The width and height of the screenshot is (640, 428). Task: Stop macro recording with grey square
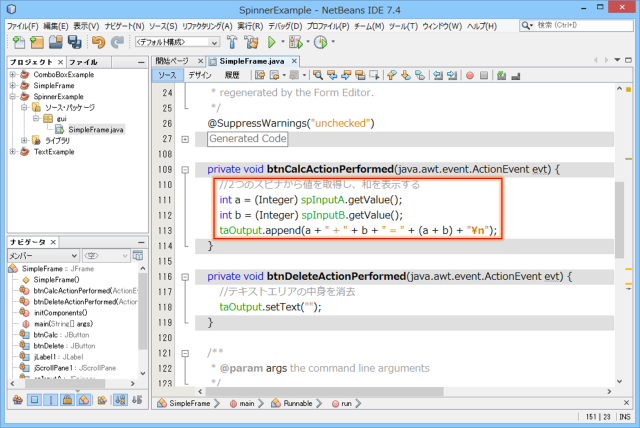[x=484, y=75]
